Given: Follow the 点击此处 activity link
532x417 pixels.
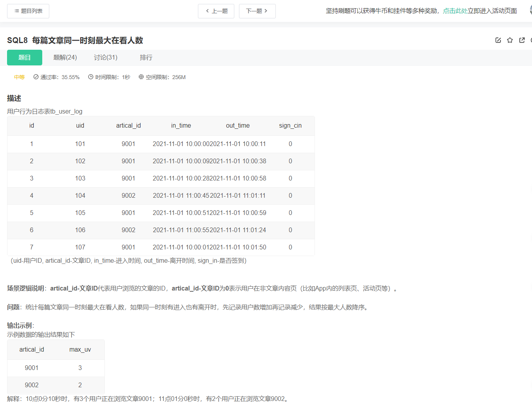Looking at the screenshot, I should (455, 11).
